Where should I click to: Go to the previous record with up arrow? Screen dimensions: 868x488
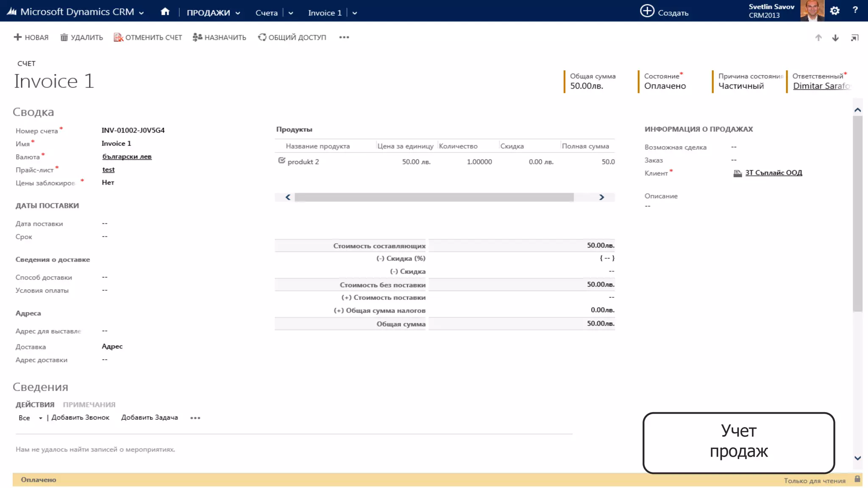[x=818, y=38]
